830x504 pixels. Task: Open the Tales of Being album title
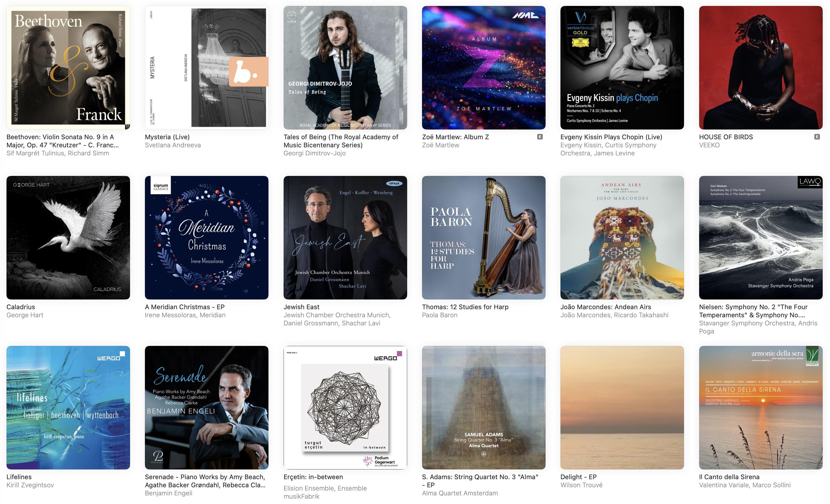pos(341,141)
